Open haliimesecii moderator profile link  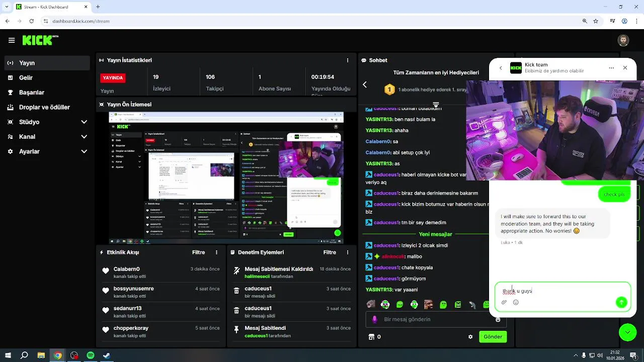coord(257,277)
